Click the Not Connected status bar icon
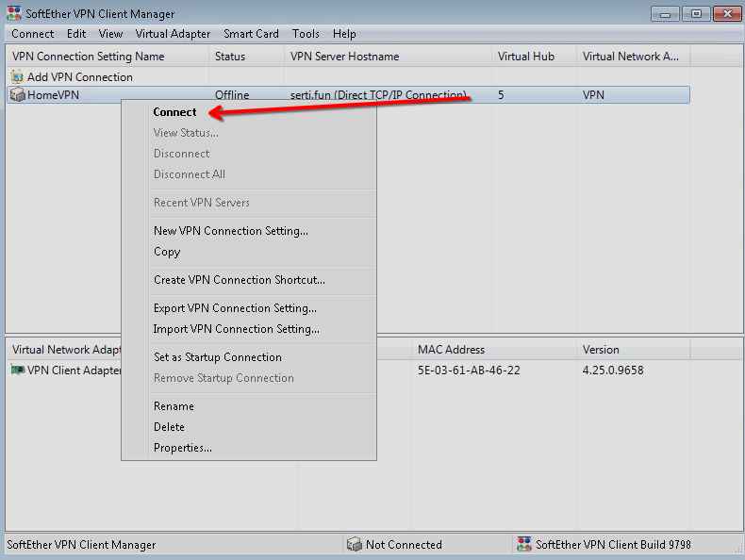This screenshot has height=560, width=745. click(x=354, y=545)
